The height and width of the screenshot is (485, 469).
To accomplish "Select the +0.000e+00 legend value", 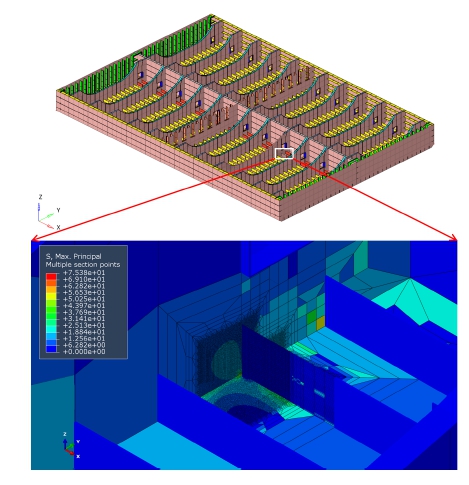I will click(84, 352).
